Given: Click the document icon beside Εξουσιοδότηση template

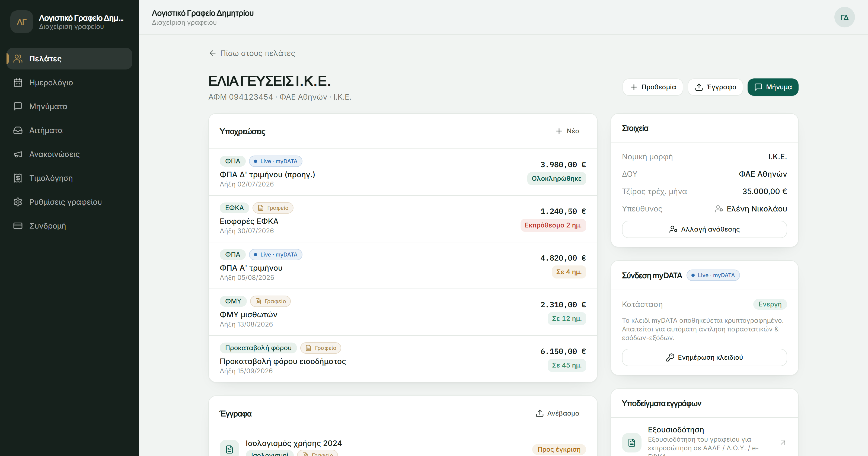Looking at the screenshot, I should pos(632,442).
